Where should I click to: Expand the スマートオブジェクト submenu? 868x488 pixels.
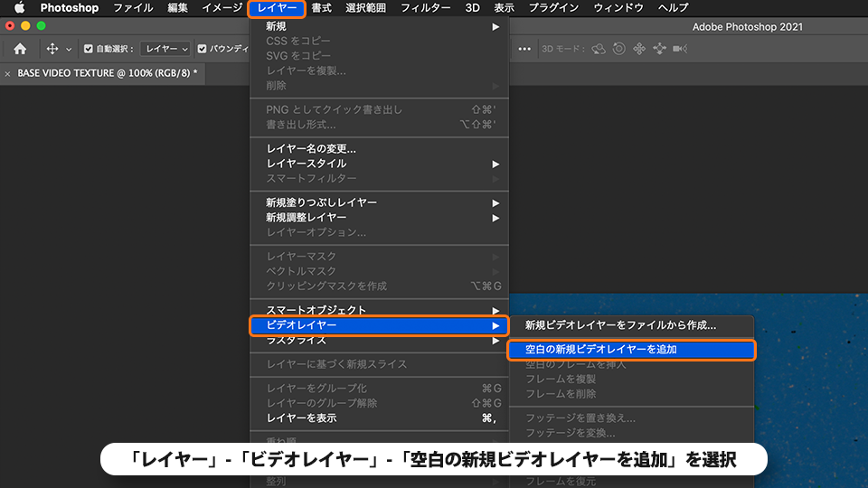pos(379,309)
